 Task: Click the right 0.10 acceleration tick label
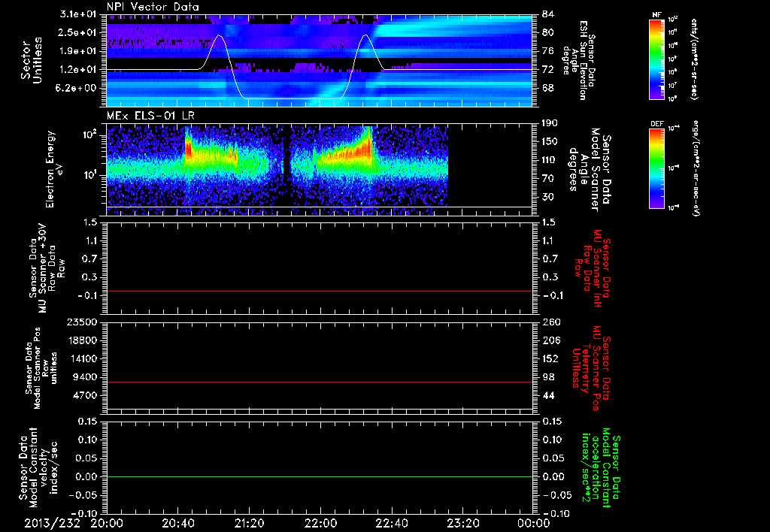553,440
